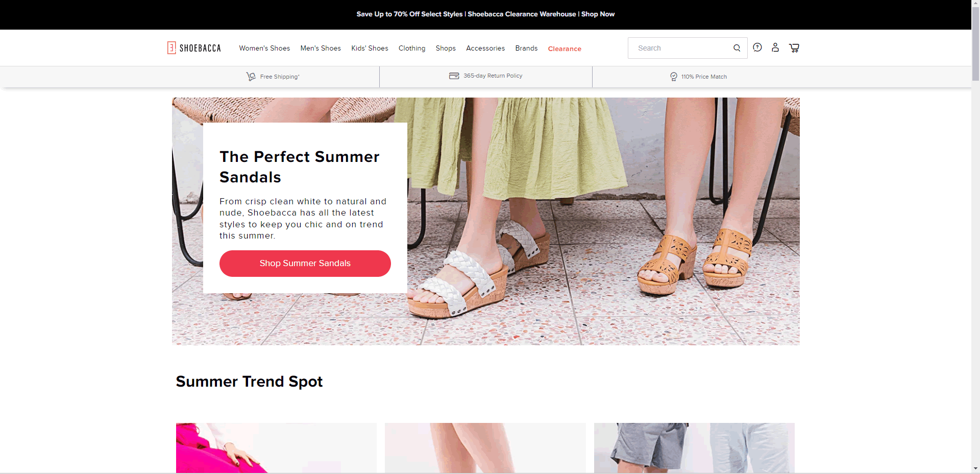Click the clearance warehouse promo banner
Viewport: 980px width, 474px height.
click(485, 14)
